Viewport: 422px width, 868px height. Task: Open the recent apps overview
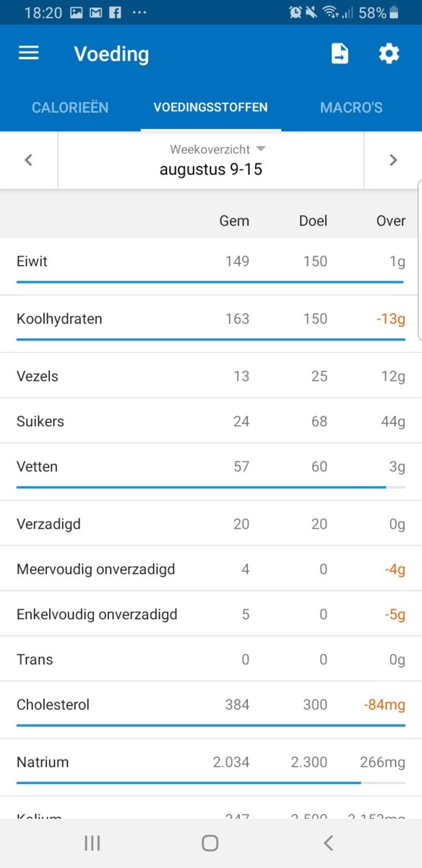pyautogui.click(x=92, y=842)
